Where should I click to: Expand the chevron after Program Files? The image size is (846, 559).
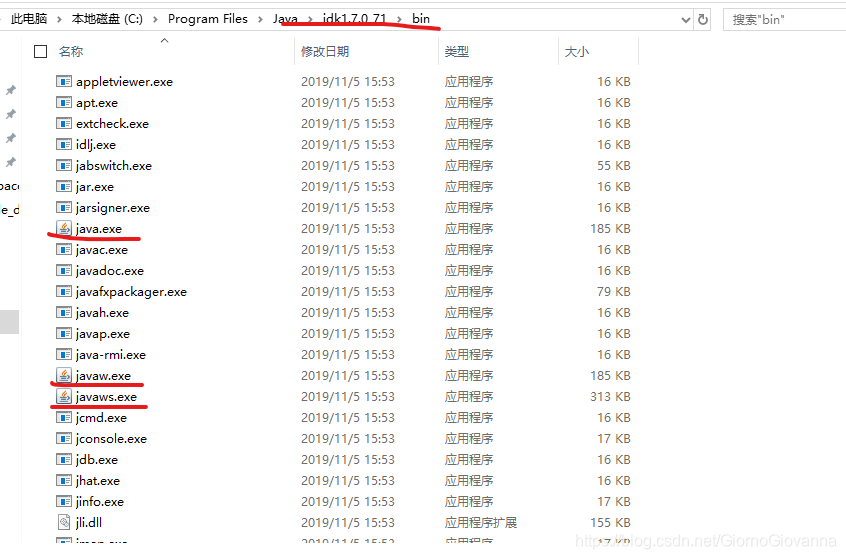(x=261, y=19)
